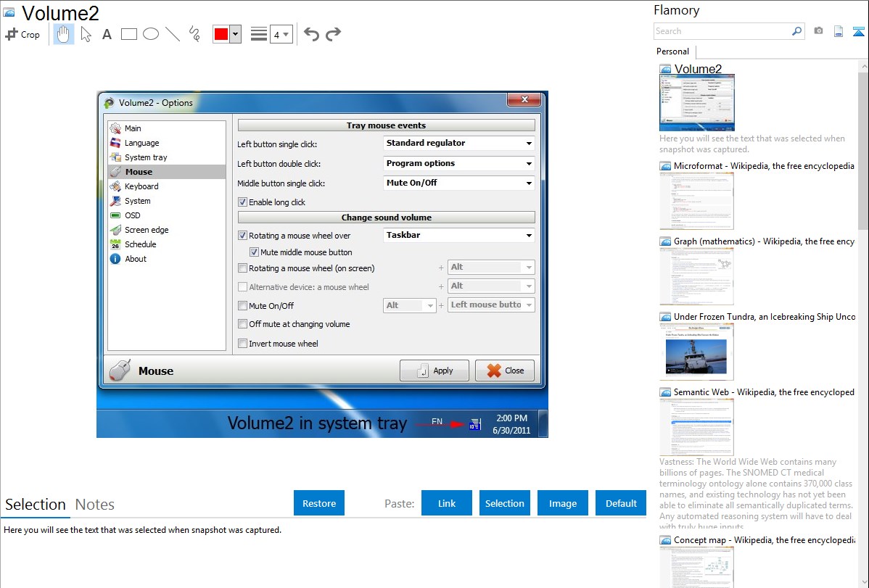Open Left button single click dropdown
869x588 pixels.
tap(459, 143)
